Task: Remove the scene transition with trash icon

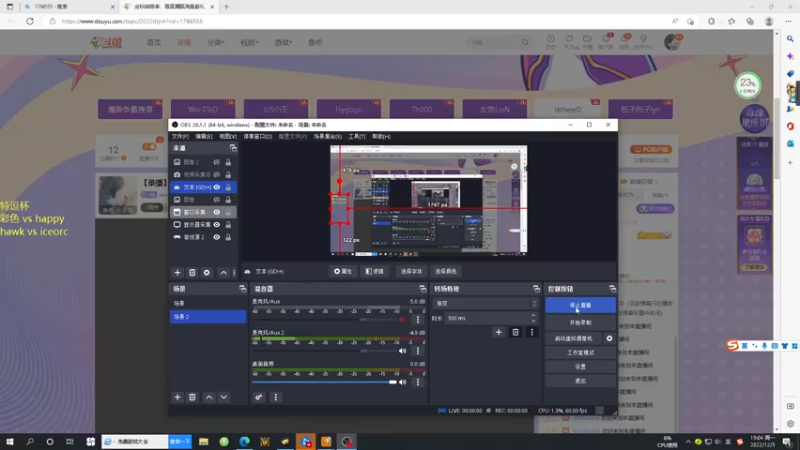Action: (515, 333)
